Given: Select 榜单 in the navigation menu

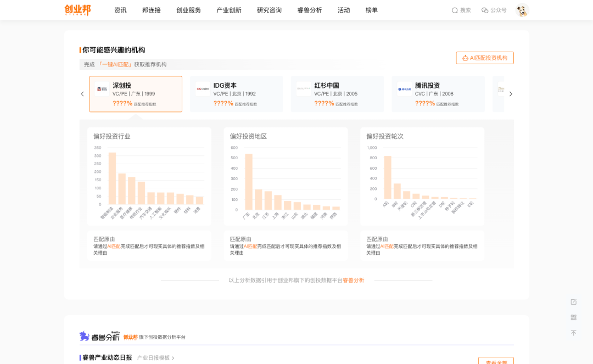Looking at the screenshot, I should point(372,10).
